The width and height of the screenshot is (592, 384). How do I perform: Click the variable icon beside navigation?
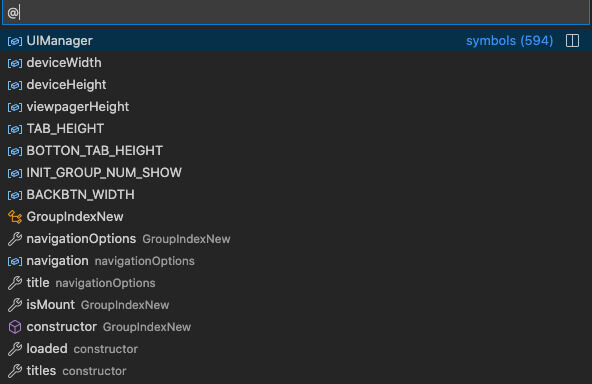pos(15,261)
